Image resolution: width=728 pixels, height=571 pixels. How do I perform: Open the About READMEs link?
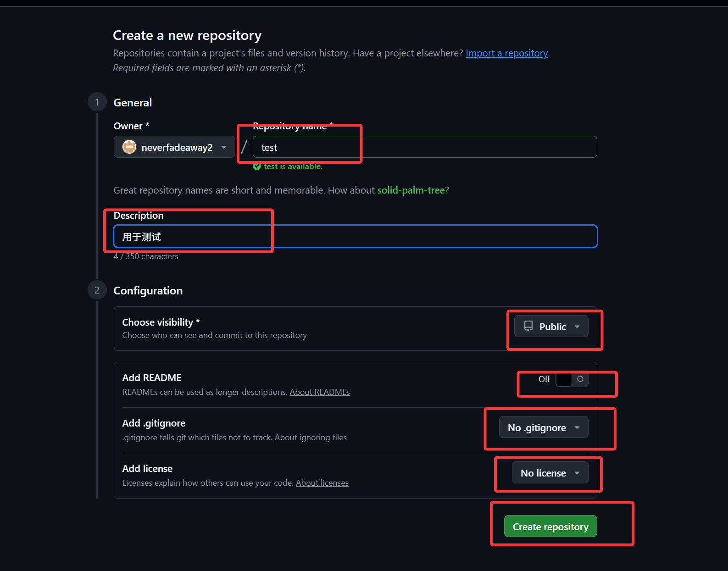pyautogui.click(x=320, y=392)
